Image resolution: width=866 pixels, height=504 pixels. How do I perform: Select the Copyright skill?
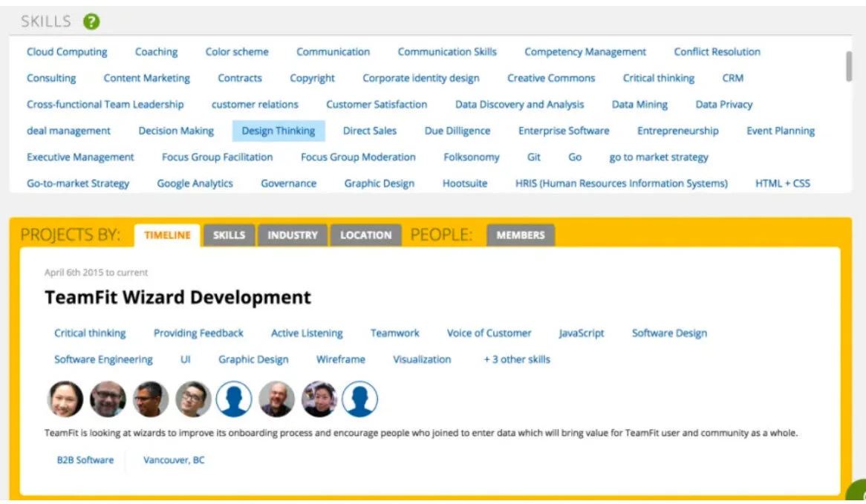(312, 79)
